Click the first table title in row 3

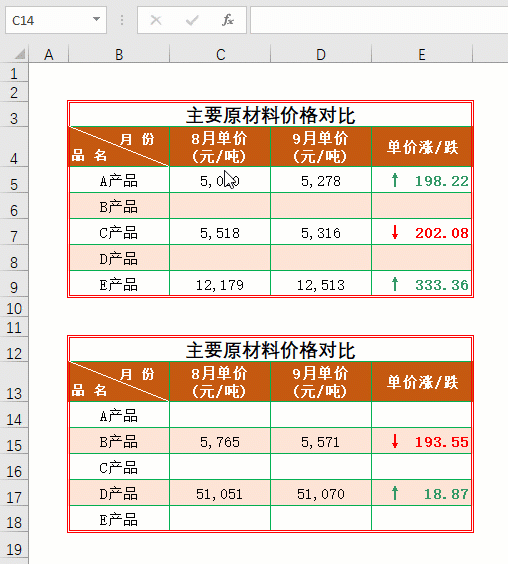[x=270, y=115]
